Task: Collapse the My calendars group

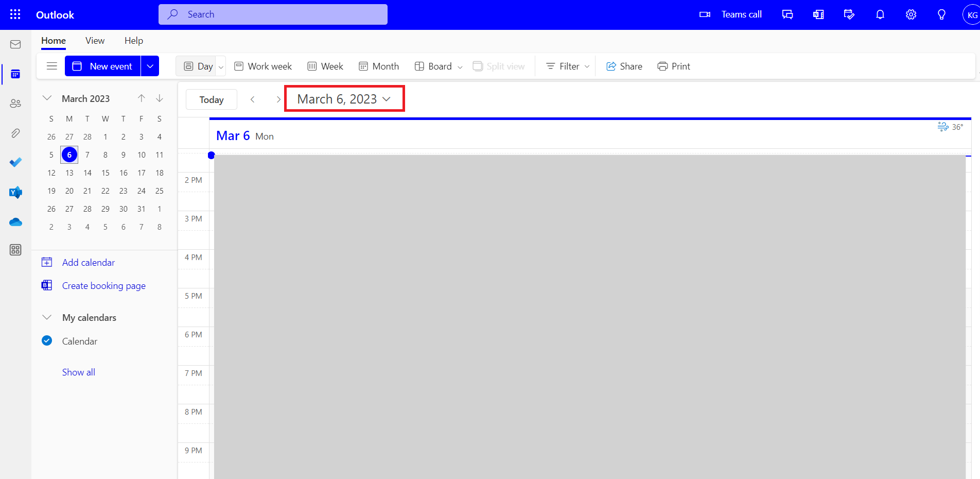Action: (47, 317)
